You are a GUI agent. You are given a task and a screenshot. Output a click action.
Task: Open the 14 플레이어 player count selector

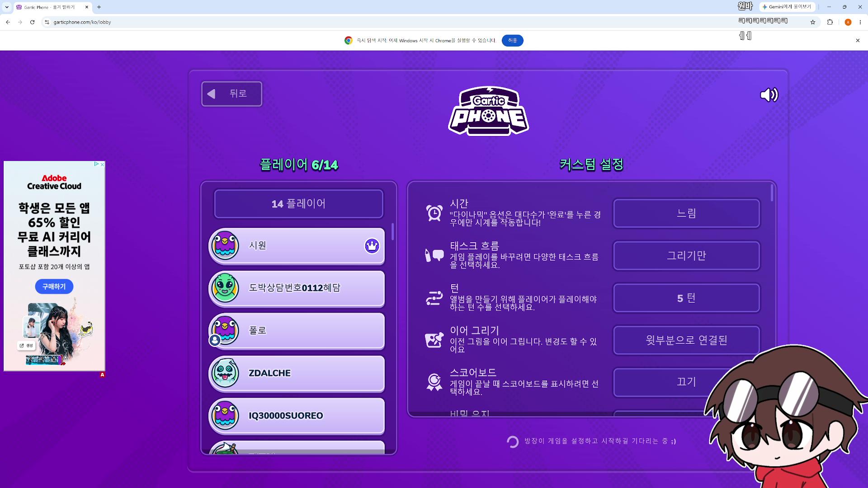click(x=298, y=204)
